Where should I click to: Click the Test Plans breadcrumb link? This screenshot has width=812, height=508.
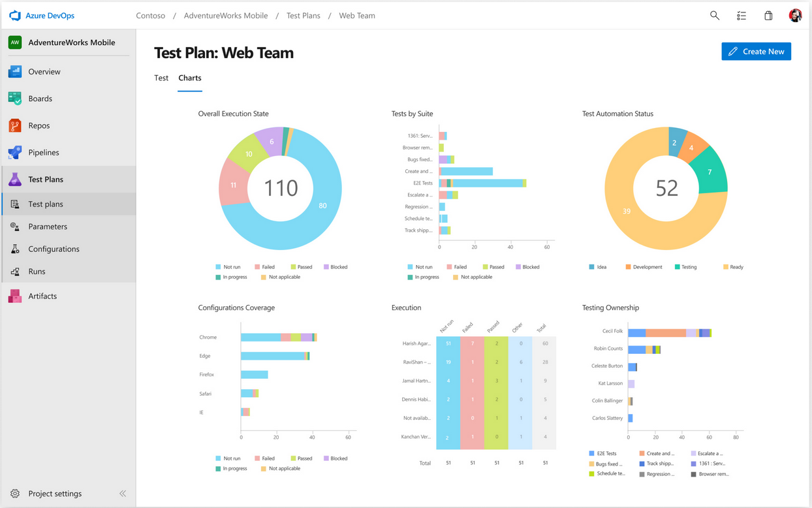(x=304, y=16)
